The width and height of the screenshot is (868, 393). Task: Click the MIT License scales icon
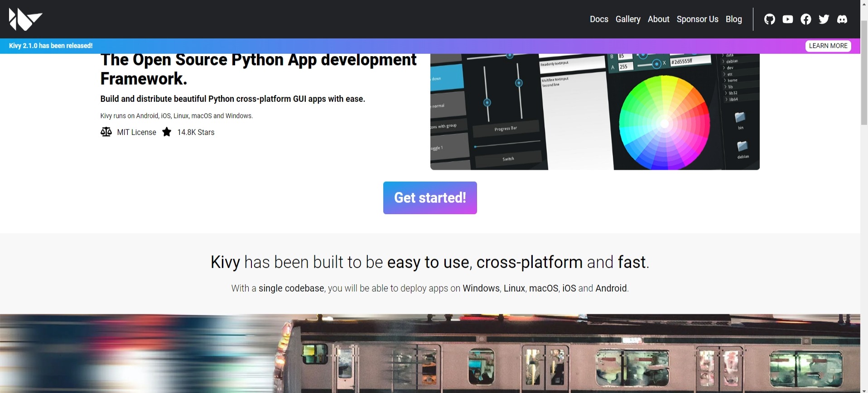tap(106, 132)
